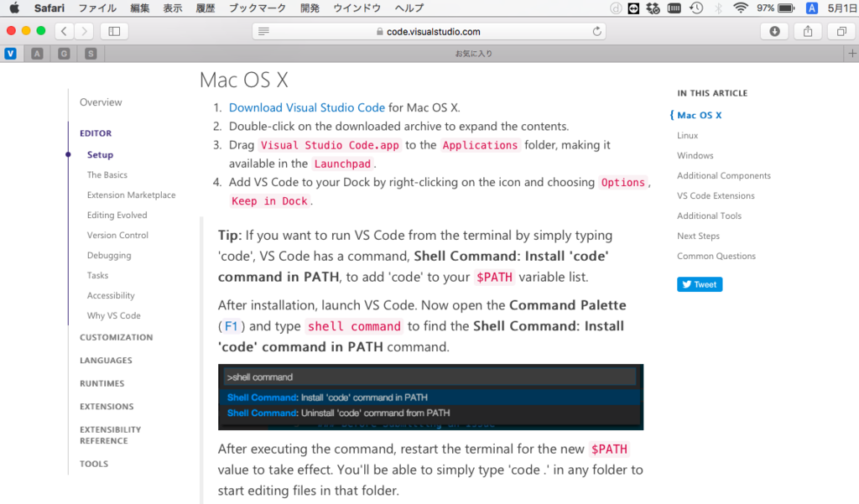Viewport: 859px width, 504px height.
Task: Open the 履歴 menu
Action: coord(206,8)
